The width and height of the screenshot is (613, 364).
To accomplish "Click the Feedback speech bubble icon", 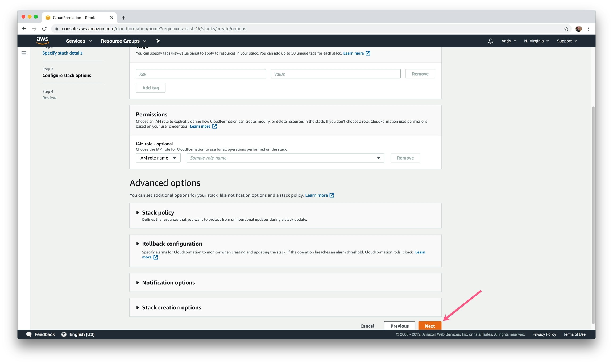I will [x=29, y=334].
